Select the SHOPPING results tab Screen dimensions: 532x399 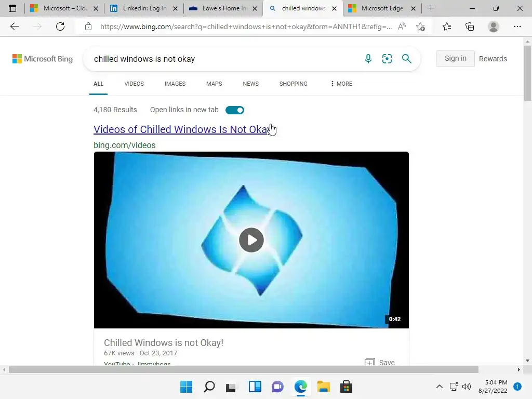[294, 84]
